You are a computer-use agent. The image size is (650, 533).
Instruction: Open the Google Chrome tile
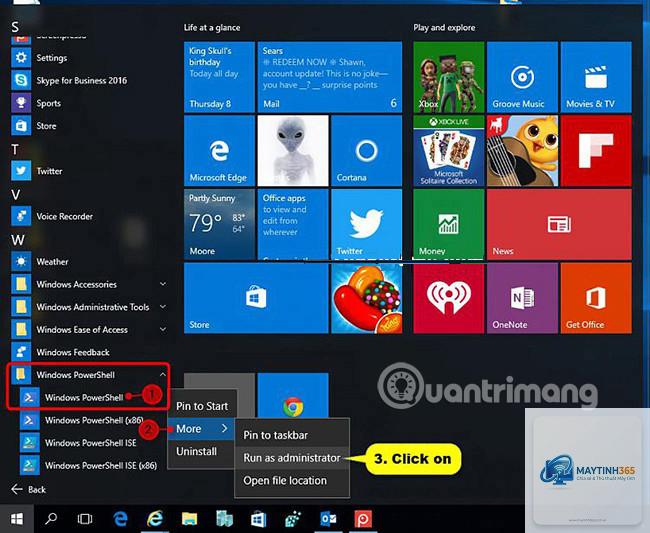coord(293,395)
